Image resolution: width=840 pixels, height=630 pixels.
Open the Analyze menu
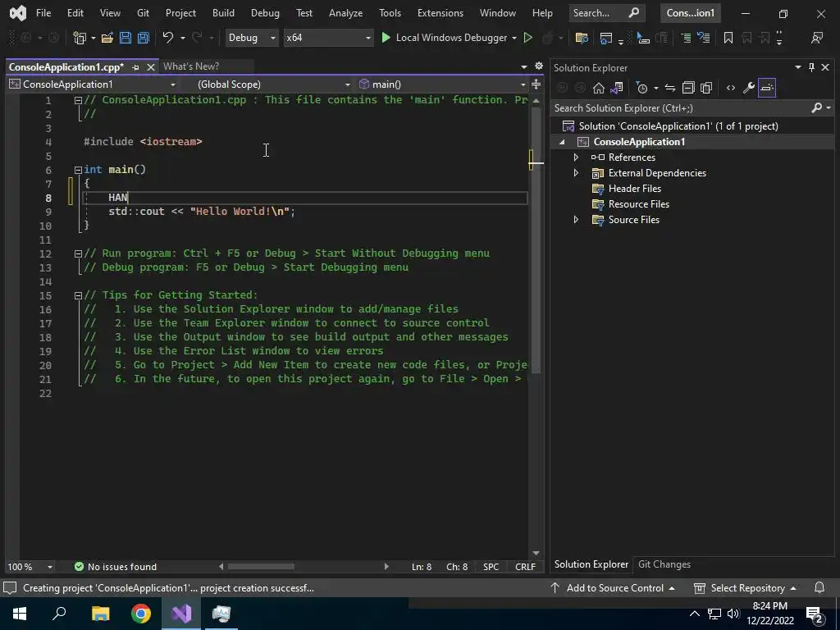(345, 13)
